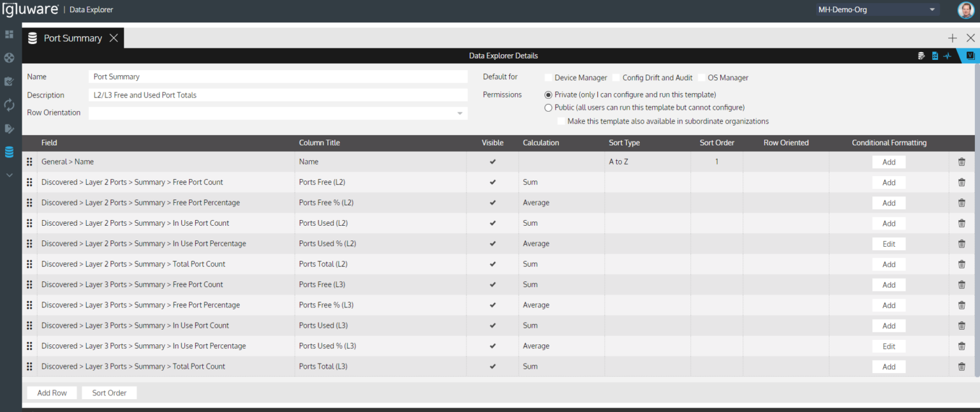
Task: Click the sync refresh icon in sidebar
Action: [x=9, y=105]
